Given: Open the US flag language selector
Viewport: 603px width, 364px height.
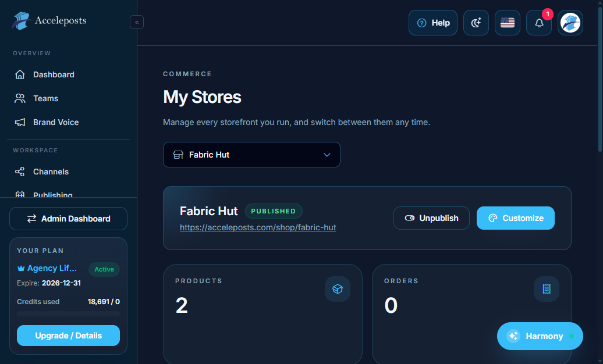Looking at the screenshot, I should [508, 23].
